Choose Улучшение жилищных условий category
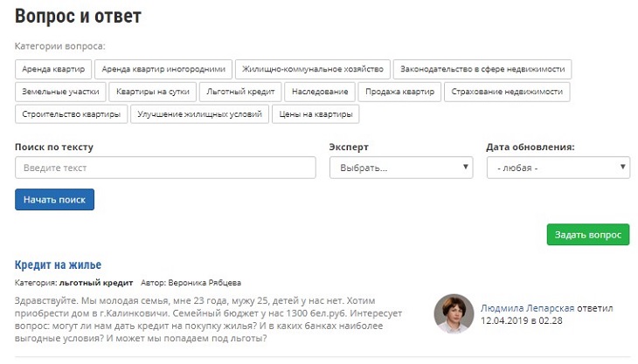The width and height of the screenshot is (638, 364). pos(200,114)
